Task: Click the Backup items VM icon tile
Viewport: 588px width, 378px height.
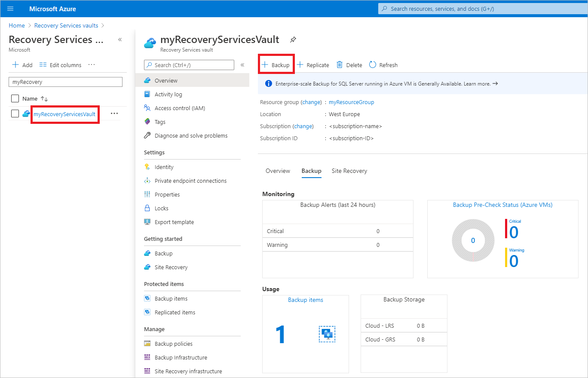Action: click(x=327, y=334)
